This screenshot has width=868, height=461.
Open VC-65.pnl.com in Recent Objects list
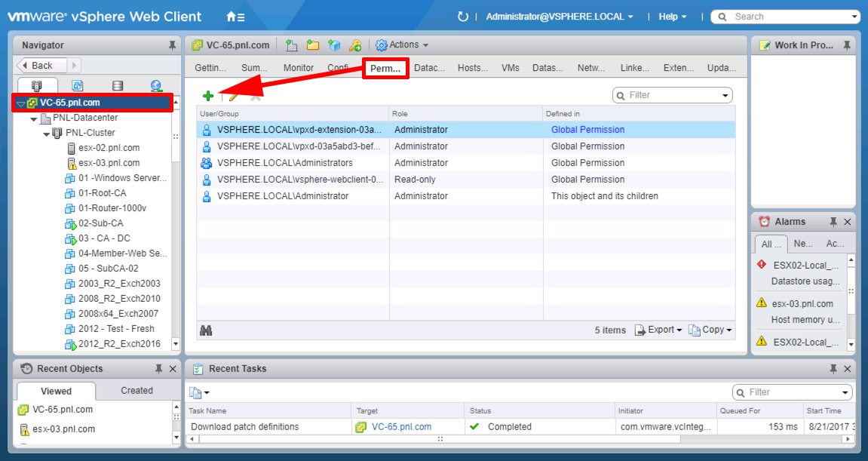coord(63,410)
